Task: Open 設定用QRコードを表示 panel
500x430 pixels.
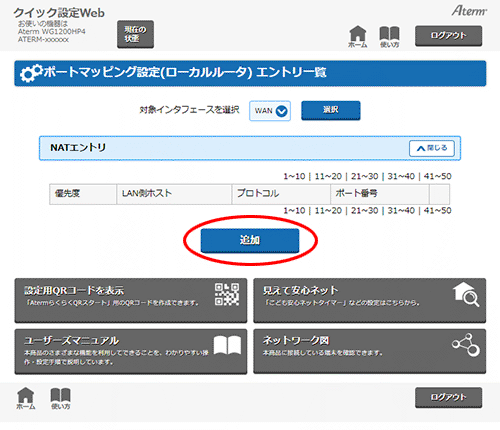Action: click(x=131, y=301)
